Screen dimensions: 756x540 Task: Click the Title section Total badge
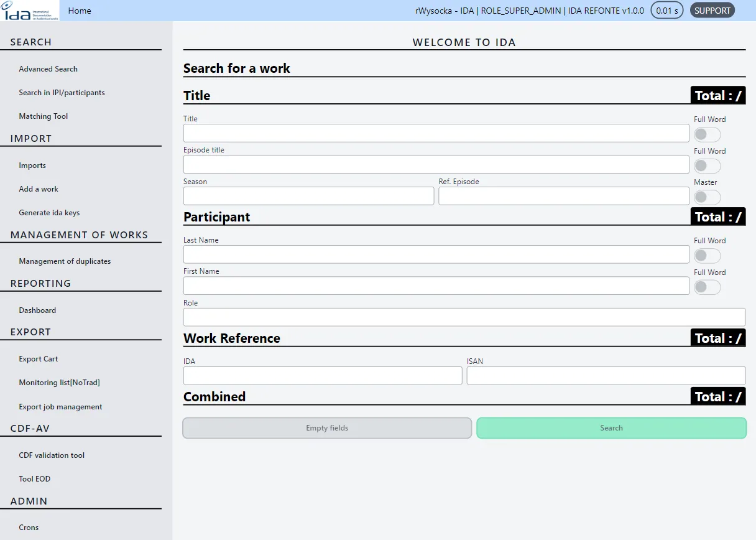(x=718, y=95)
